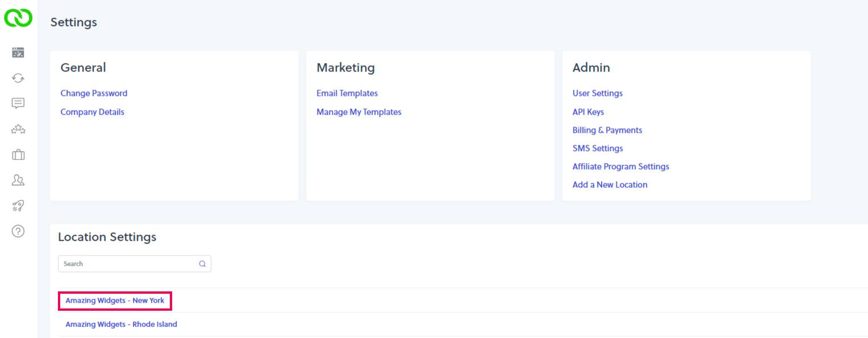
Task: Open the briefcase icon in the sidebar
Action: point(18,155)
